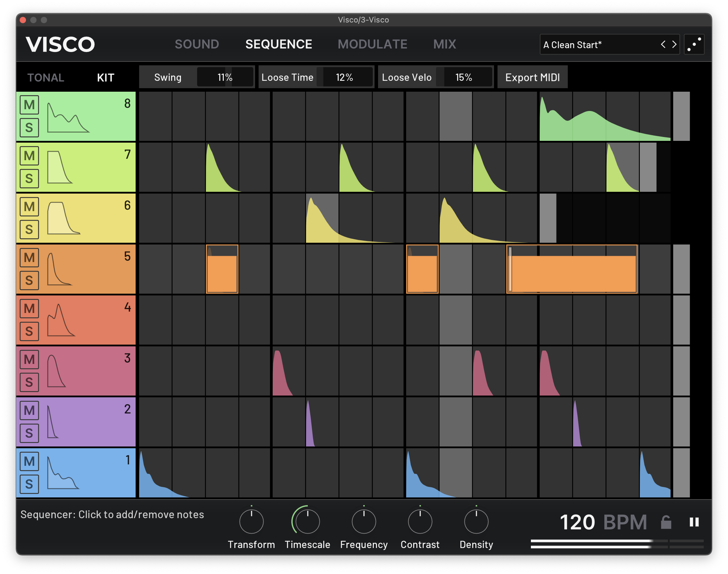Click the Frequency knob
This screenshot has width=728, height=574.
[x=364, y=521]
